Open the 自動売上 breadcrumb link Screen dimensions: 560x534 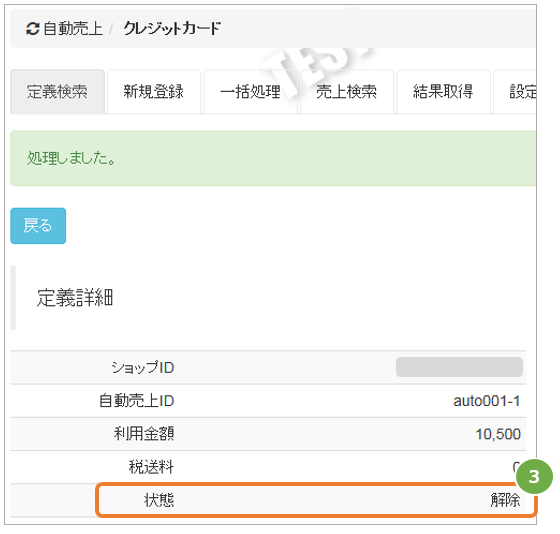click(73, 29)
